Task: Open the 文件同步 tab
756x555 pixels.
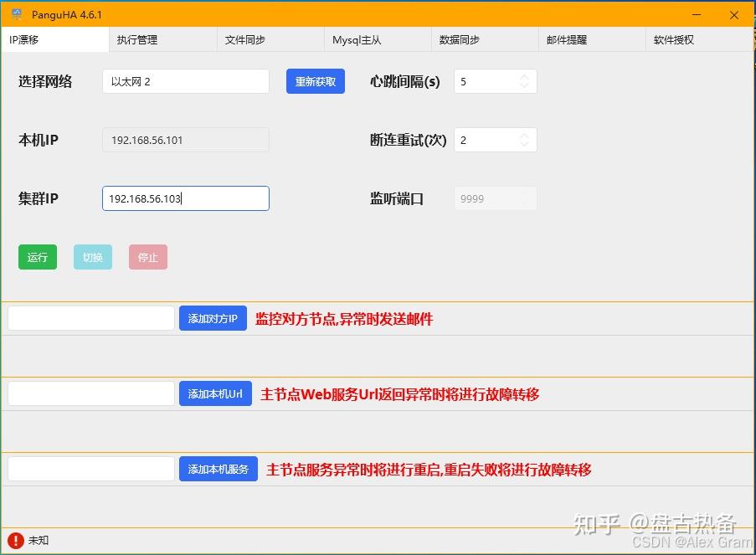Action: tap(245, 39)
